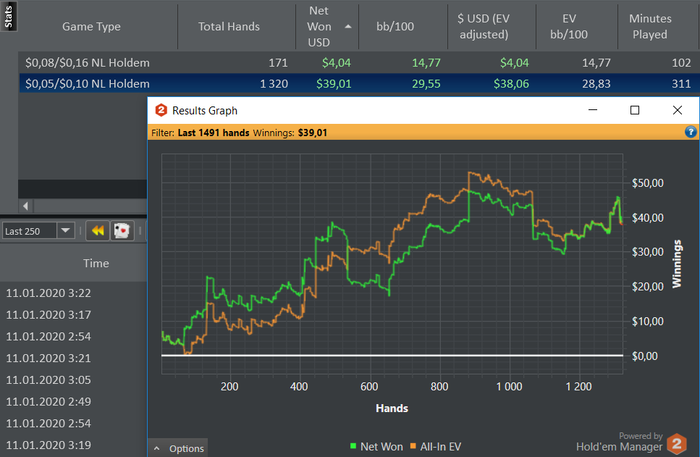Open the Last 250 dropdown arrow

pyautogui.click(x=66, y=231)
